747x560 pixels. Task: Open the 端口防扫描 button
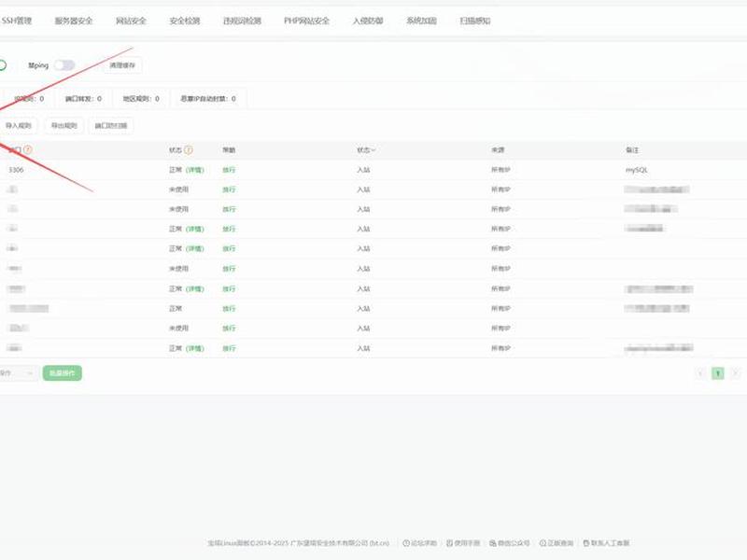pyautogui.click(x=111, y=126)
